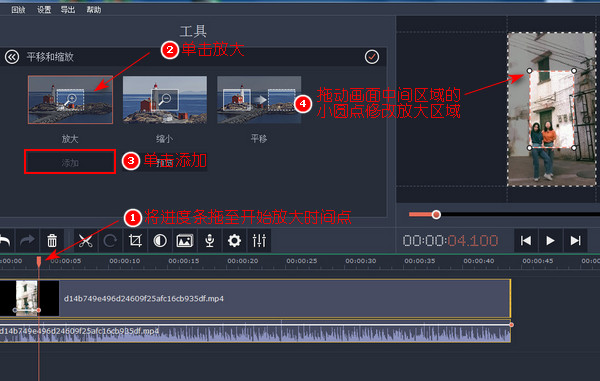600x381 pixels.
Task: Select the 平移 pan preset thumbnail
Action: (x=259, y=100)
